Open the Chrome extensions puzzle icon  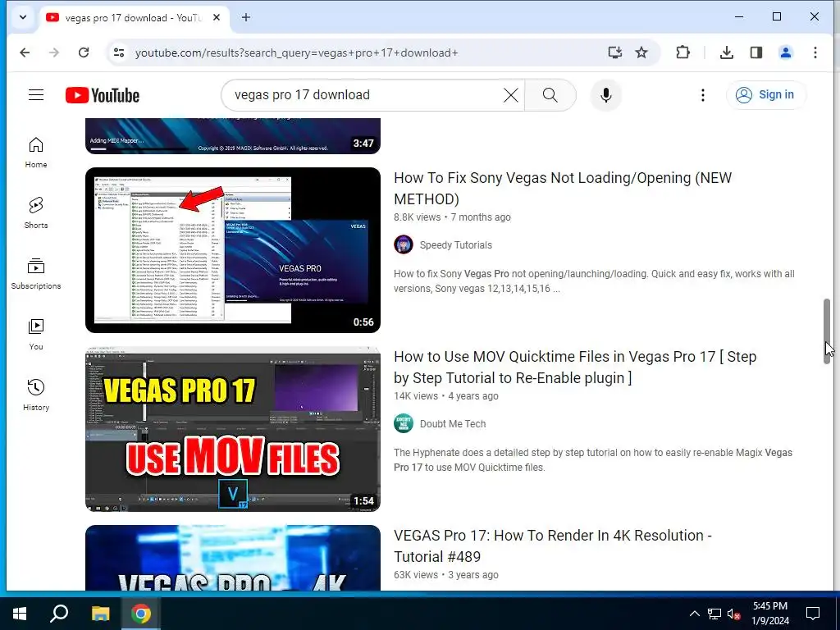click(x=682, y=52)
